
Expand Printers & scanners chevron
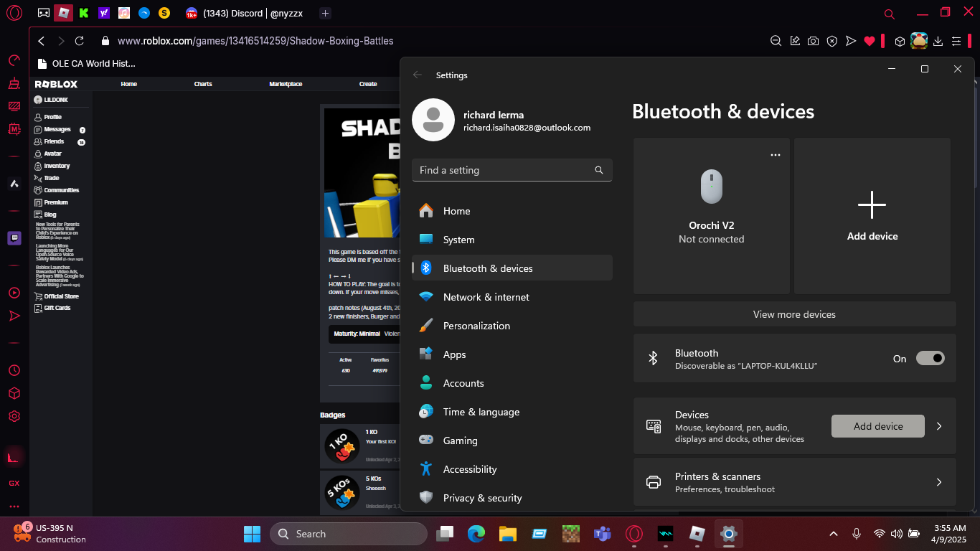click(x=939, y=482)
